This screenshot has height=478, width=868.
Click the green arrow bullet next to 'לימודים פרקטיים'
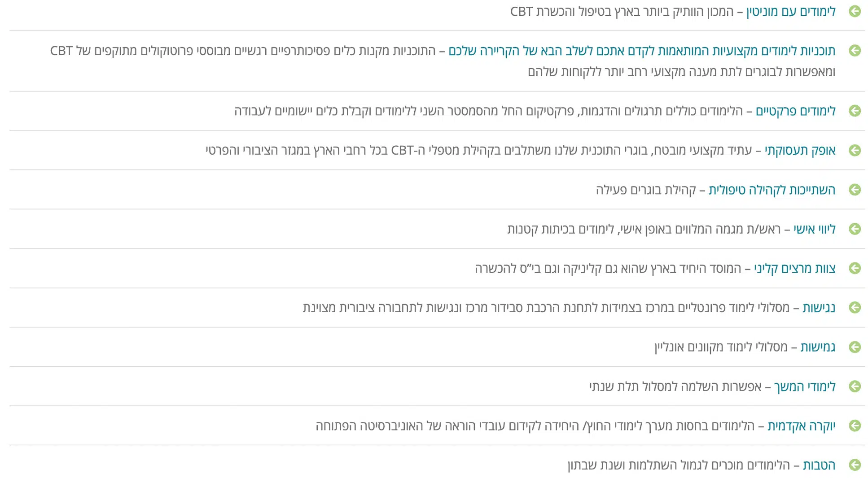pyautogui.click(x=855, y=111)
